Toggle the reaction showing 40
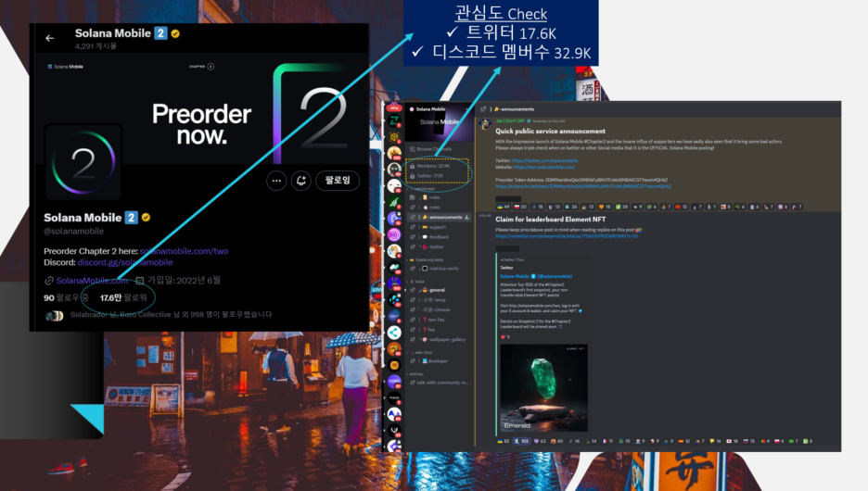 pos(557,441)
